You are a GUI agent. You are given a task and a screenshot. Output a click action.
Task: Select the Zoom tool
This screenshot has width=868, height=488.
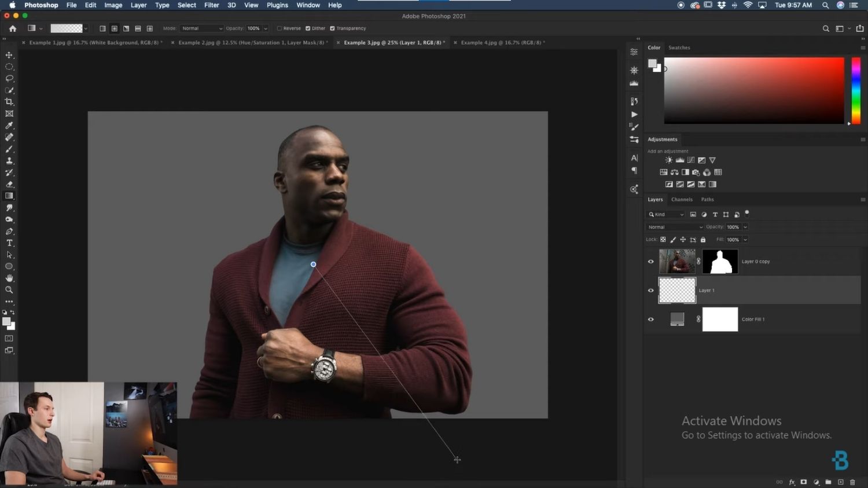(x=9, y=289)
